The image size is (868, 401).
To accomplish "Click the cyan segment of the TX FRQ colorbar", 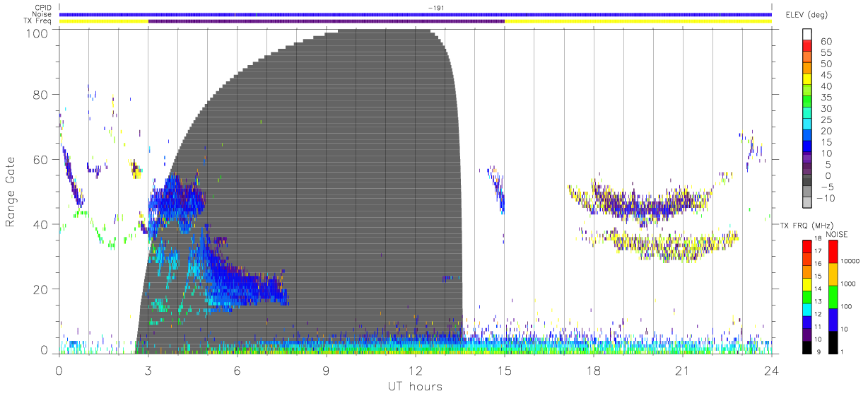I will [807, 310].
